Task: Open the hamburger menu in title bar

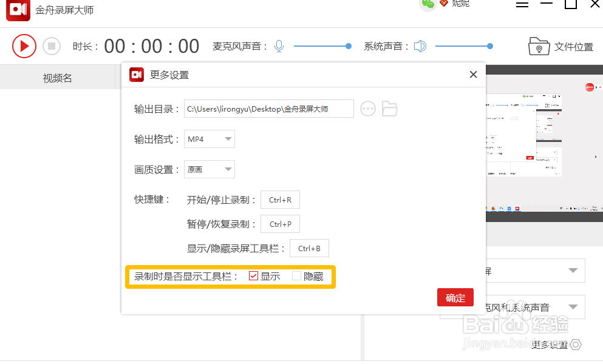Action: pyautogui.click(x=522, y=4)
